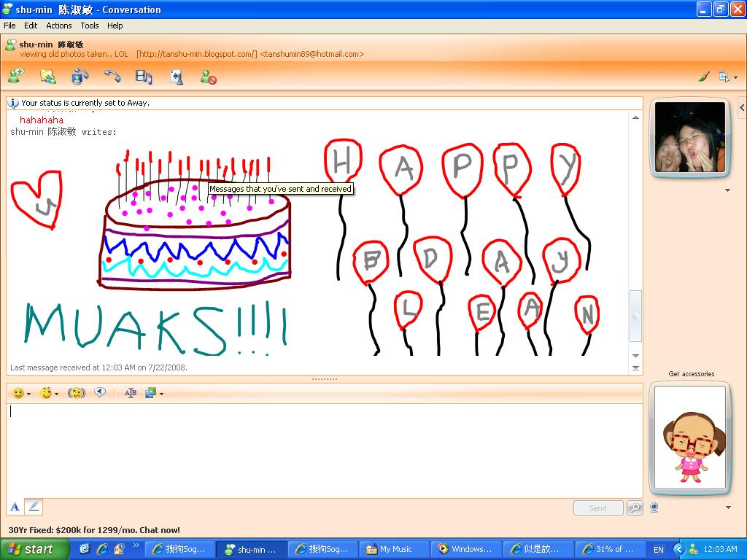Switch to handwriting pen mode

[x=34, y=507]
